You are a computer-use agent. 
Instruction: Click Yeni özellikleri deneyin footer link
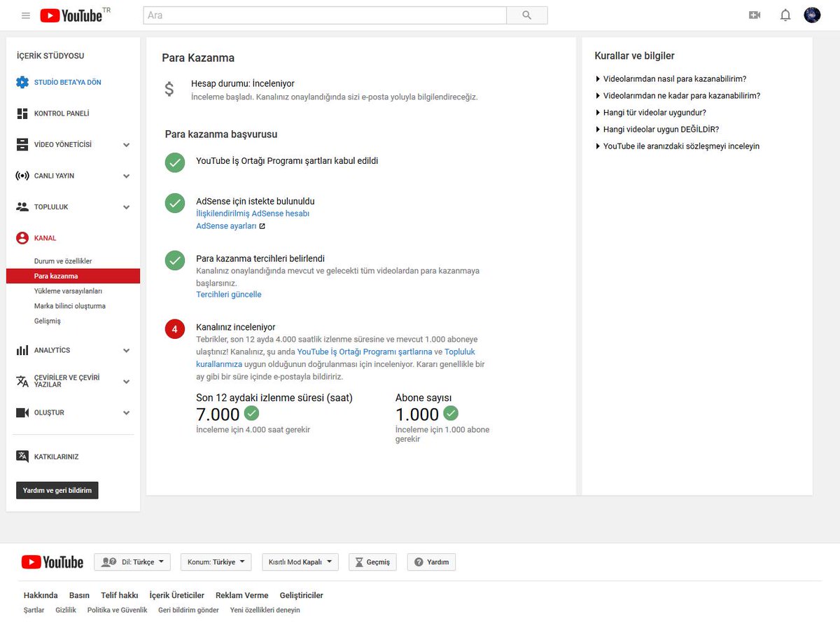click(x=265, y=610)
